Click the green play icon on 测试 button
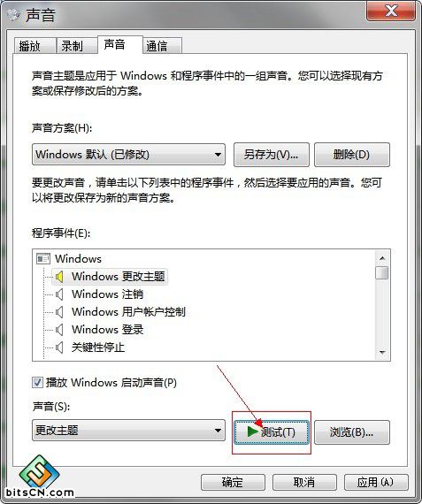The height and width of the screenshot is (504, 422). tap(253, 431)
